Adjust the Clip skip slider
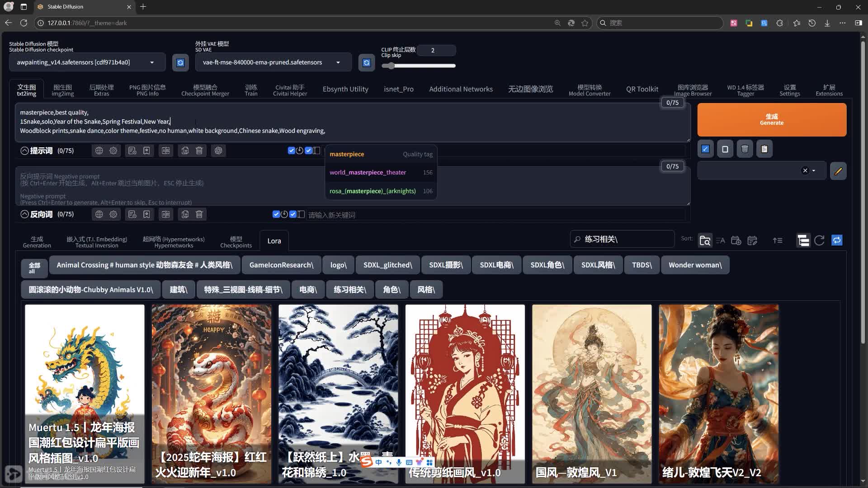 [418, 66]
